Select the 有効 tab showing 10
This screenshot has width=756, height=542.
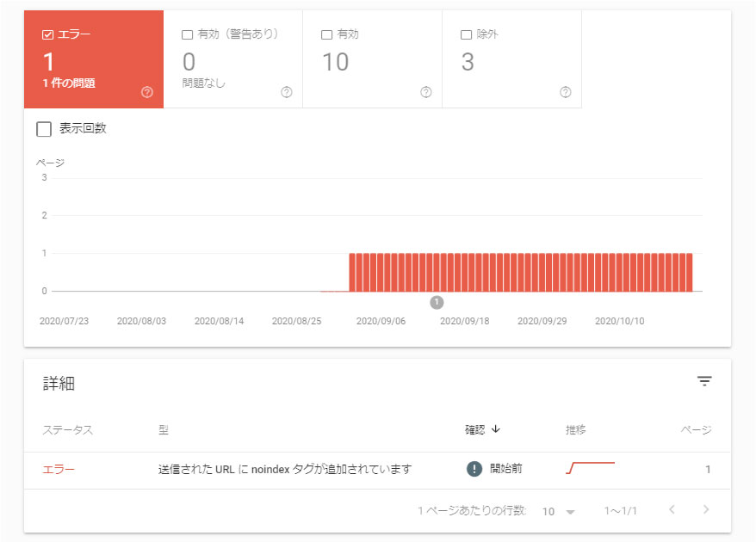pyautogui.click(x=372, y=59)
